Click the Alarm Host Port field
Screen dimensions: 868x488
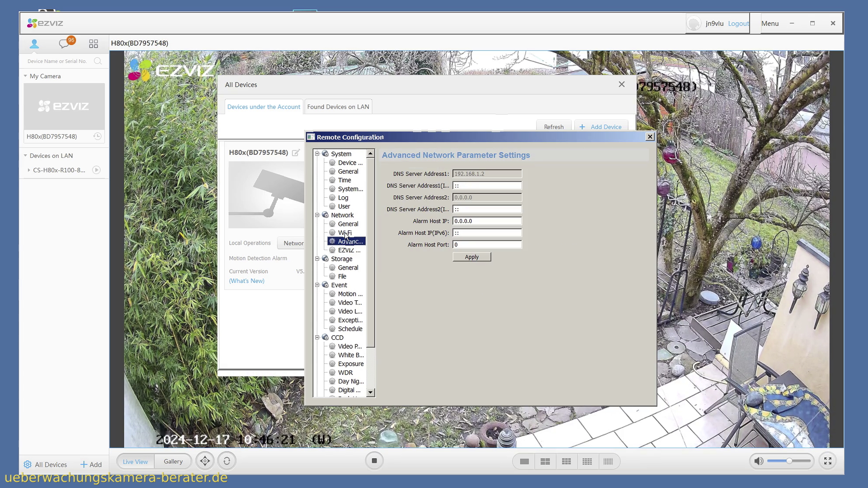tap(487, 245)
